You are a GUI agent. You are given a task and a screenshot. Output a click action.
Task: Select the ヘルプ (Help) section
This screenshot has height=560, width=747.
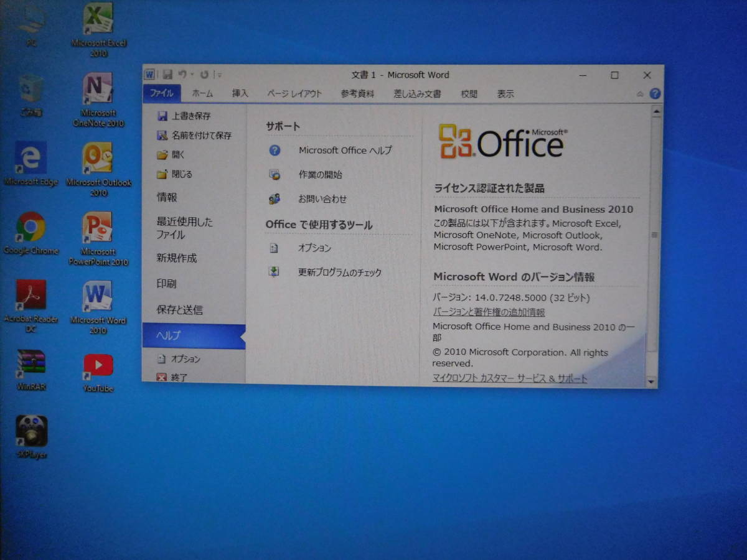194,336
